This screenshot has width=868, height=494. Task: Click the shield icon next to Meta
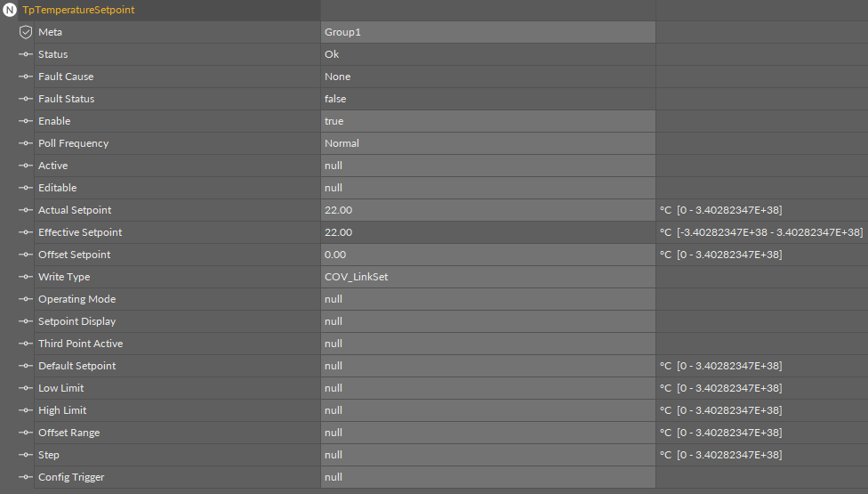pyautogui.click(x=26, y=32)
